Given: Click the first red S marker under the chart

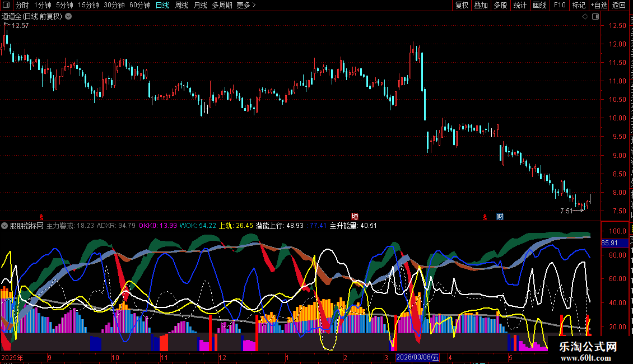Looking at the screenshot, I should click(x=41, y=217).
